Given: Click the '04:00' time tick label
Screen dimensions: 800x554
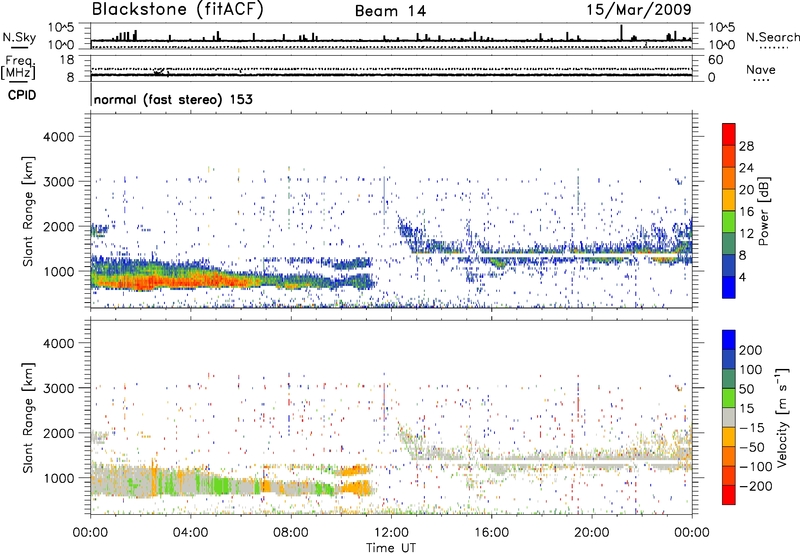Looking at the screenshot, I should pos(191,532).
